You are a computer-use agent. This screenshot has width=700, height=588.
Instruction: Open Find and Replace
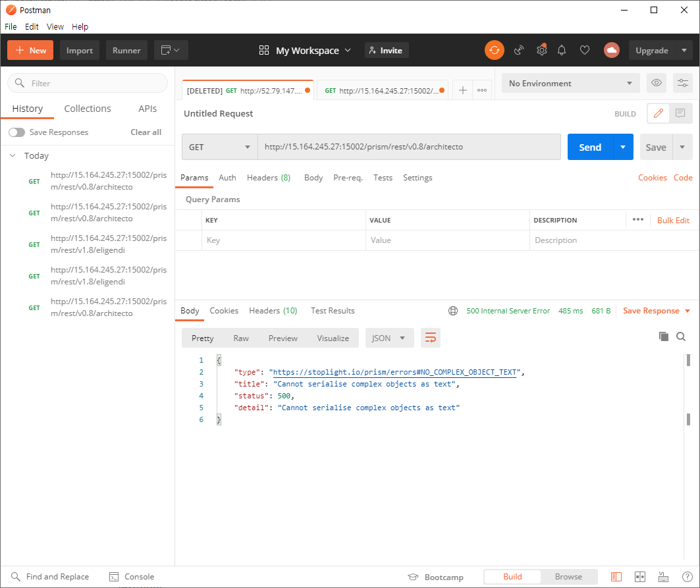click(50, 577)
